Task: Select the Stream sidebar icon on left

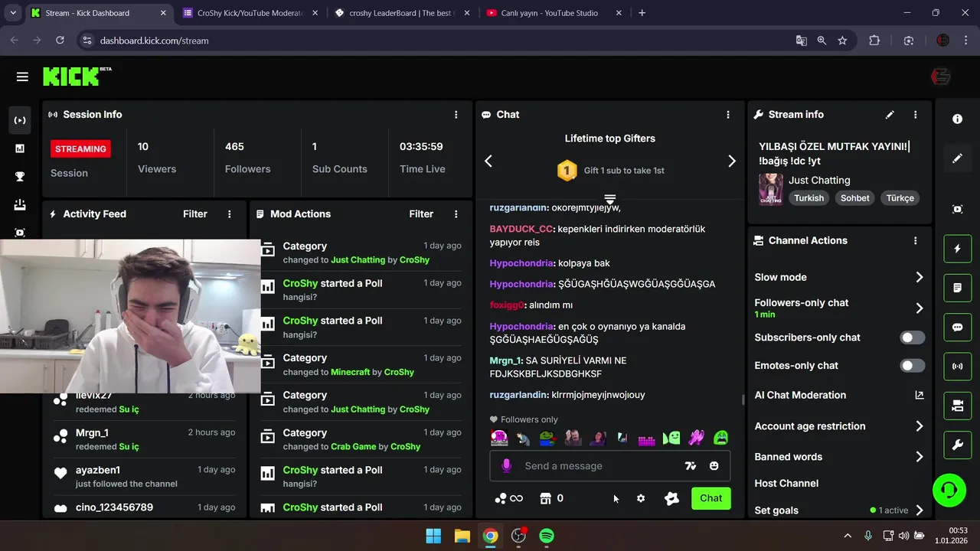Action: 20,120
